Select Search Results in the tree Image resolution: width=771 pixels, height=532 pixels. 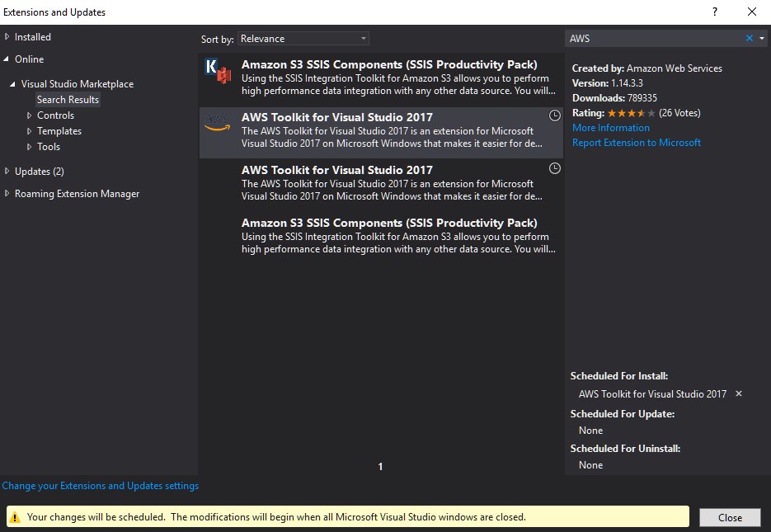(68, 100)
